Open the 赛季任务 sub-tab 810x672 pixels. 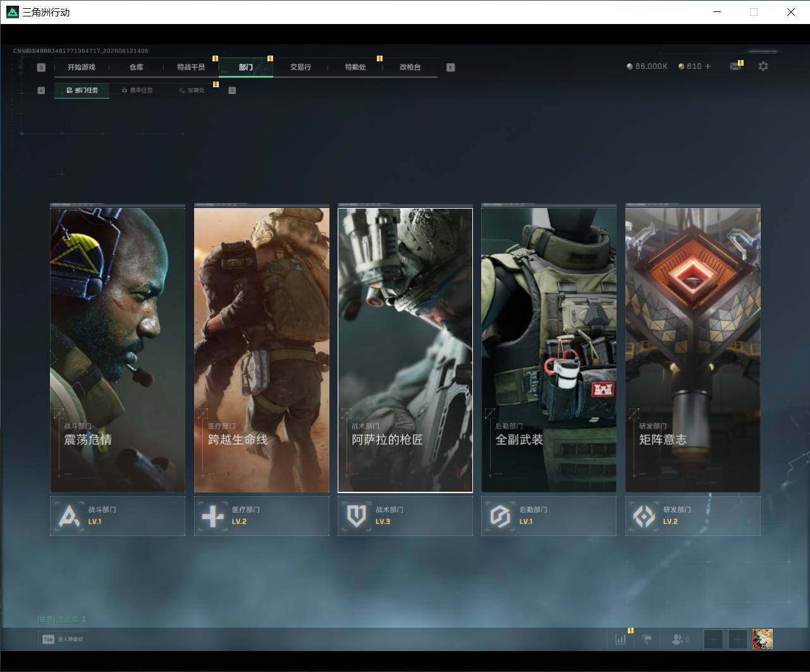pos(137,90)
